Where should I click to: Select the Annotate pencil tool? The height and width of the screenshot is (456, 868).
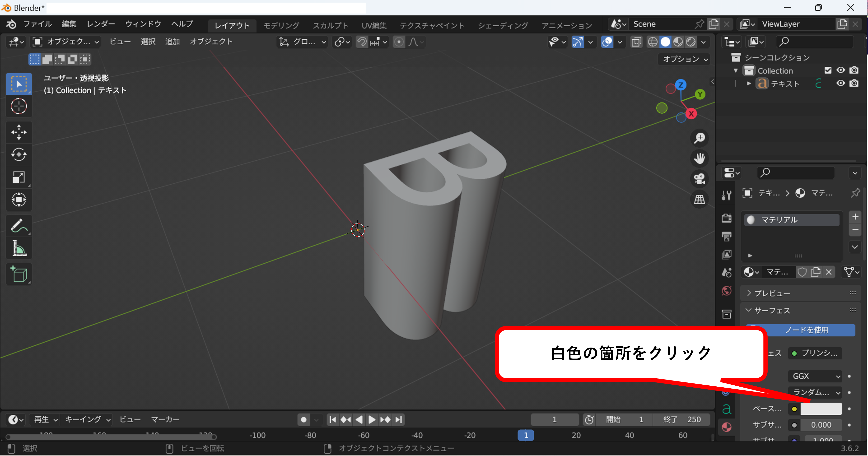(x=19, y=226)
